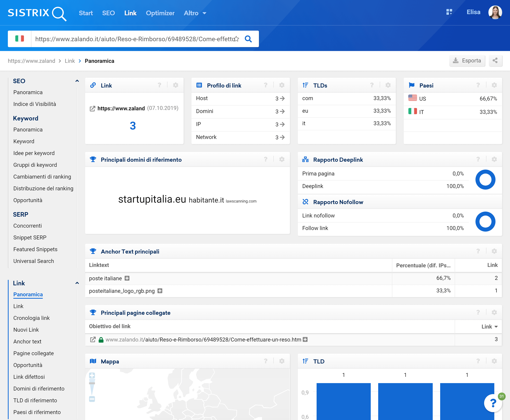The image size is (510, 420).
Task: Open the Italian flag country selector
Action: (x=20, y=39)
